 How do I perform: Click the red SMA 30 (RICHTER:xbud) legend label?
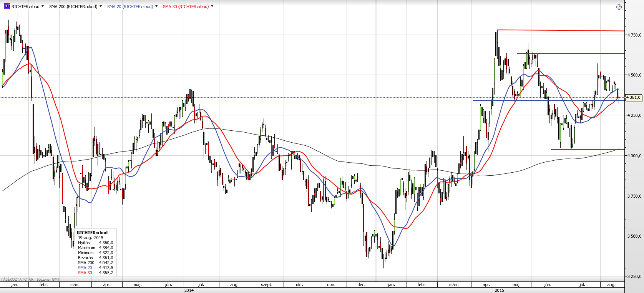[x=186, y=7]
